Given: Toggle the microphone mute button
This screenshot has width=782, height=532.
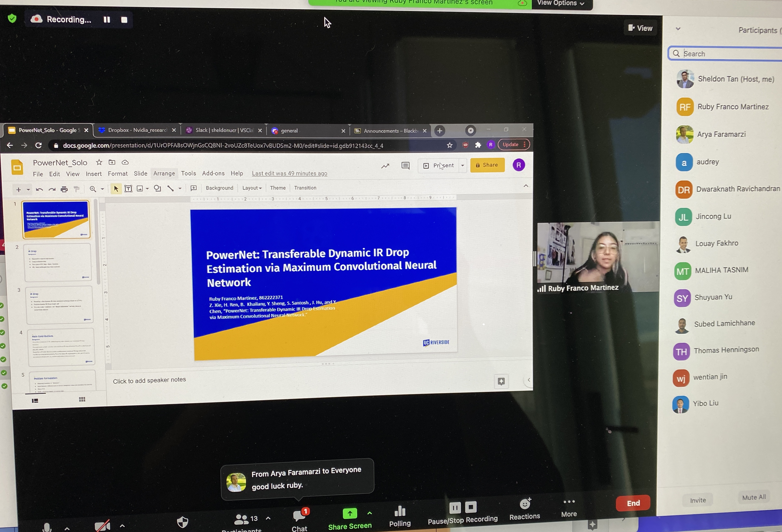Looking at the screenshot, I should click(47, 527).
